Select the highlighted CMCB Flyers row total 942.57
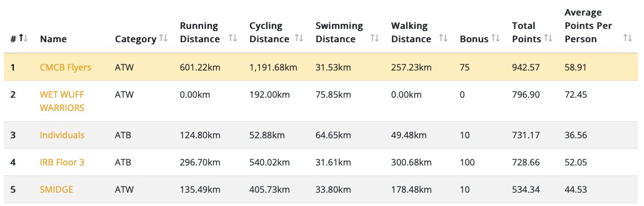This screenshot has width=644, height=206. [x=526, y=67]
